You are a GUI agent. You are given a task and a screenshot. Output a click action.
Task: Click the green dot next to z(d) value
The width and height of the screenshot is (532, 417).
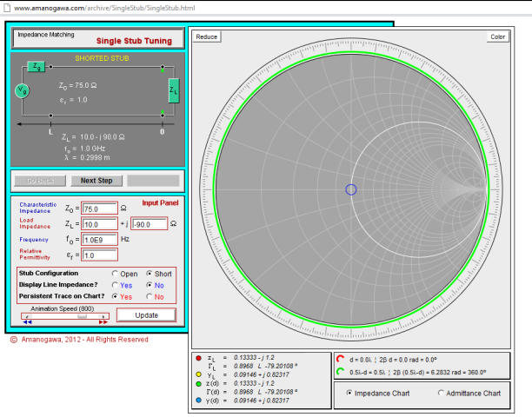click(198, 384)
